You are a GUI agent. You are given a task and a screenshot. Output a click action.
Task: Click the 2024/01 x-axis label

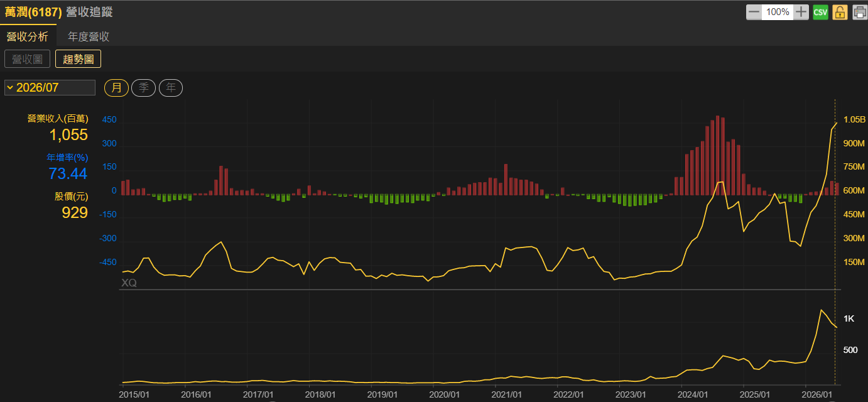(693, 394)
